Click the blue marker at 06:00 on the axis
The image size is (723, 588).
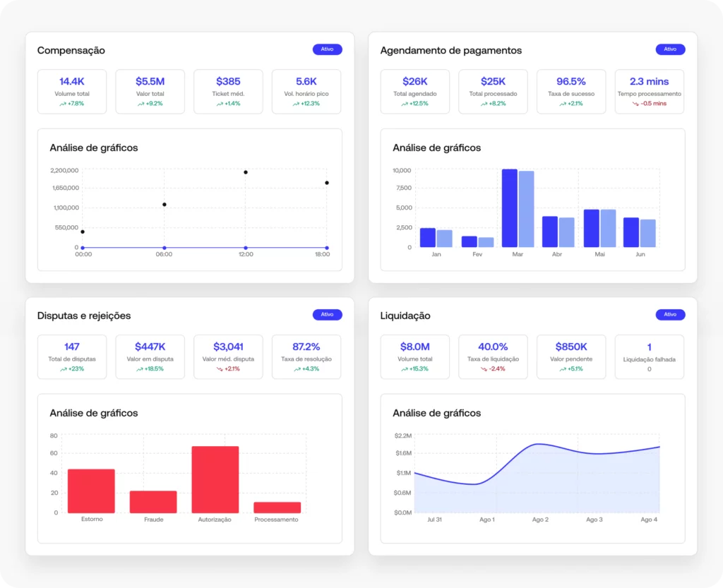coord(165,248)
